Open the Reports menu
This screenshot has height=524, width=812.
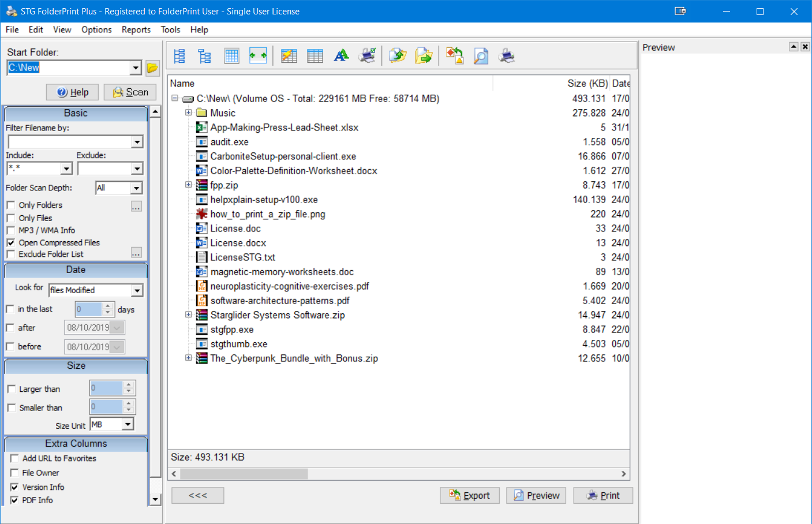(x=136, y=29)
